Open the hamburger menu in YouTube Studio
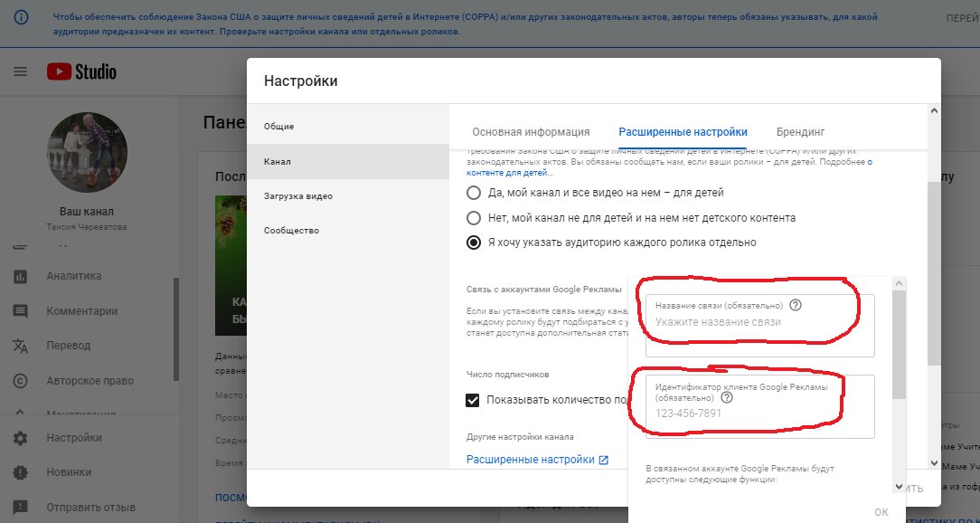980x523 pixels. (21, 71)
